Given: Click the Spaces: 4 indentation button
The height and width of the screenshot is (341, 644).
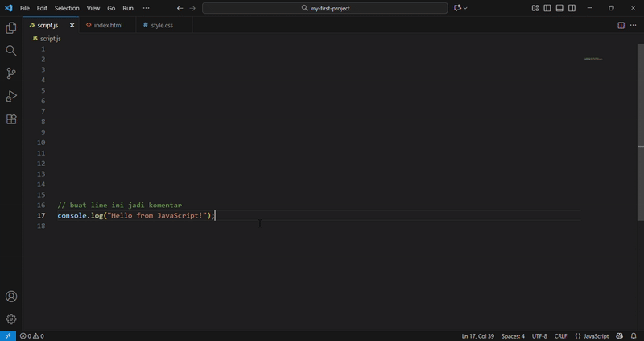Looking at the screenshot, I should (x=513, y=336).
